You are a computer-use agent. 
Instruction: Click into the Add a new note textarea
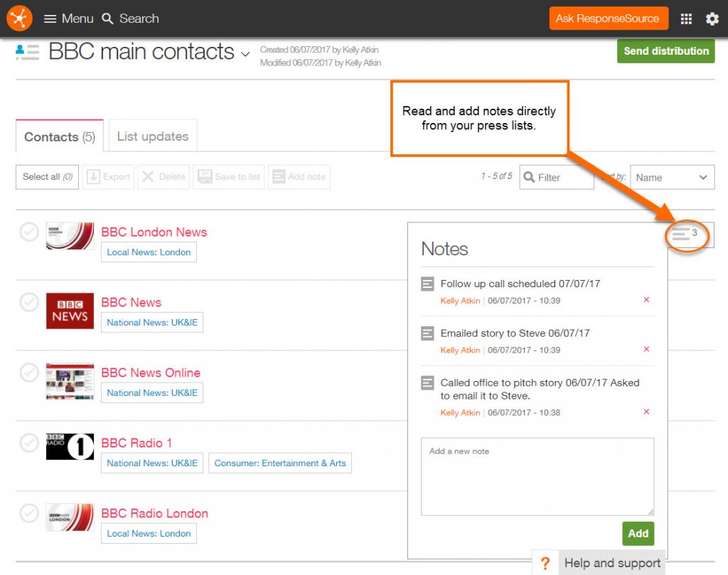click(537, 477)
